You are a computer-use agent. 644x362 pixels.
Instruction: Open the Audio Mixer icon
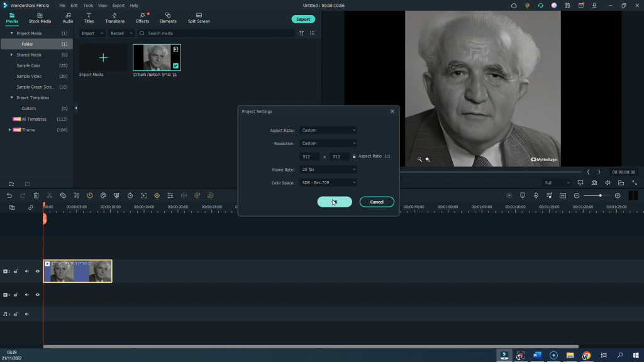[x=549, y=196]
